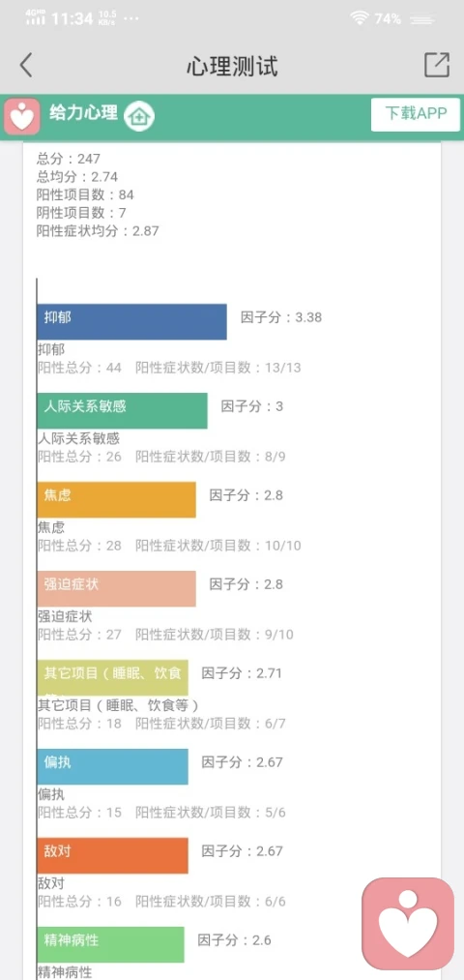The image size is (464, 980).
Task: Open the share/external link icon
Action: click(437, 65)
